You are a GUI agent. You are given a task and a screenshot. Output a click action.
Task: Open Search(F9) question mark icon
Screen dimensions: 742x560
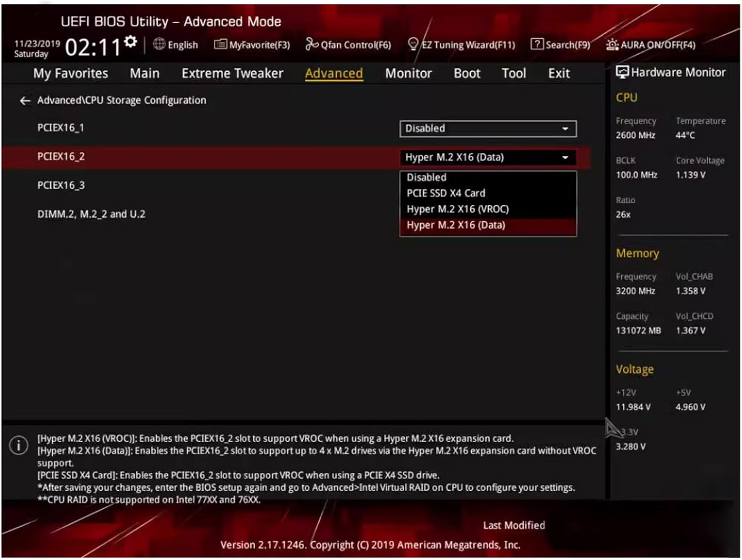click(x=537, y=45)
